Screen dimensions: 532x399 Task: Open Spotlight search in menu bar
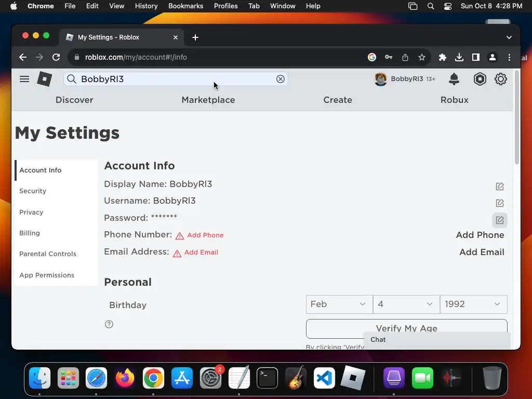(430, 6)
